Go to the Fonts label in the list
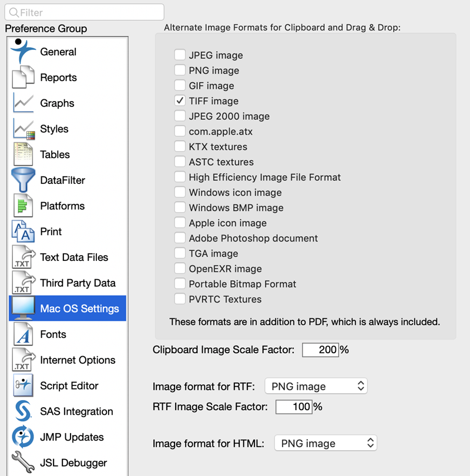 (x=53, y=334)
